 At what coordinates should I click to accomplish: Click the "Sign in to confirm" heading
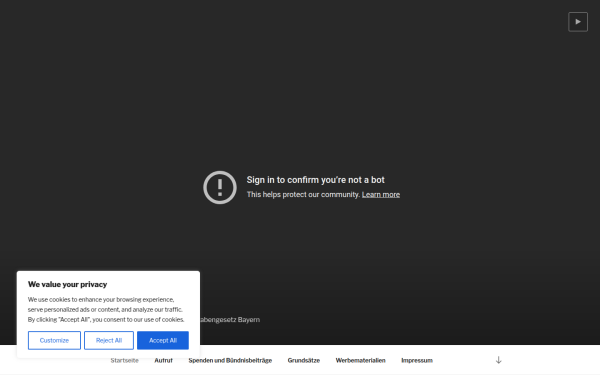[x=315, y=180]
